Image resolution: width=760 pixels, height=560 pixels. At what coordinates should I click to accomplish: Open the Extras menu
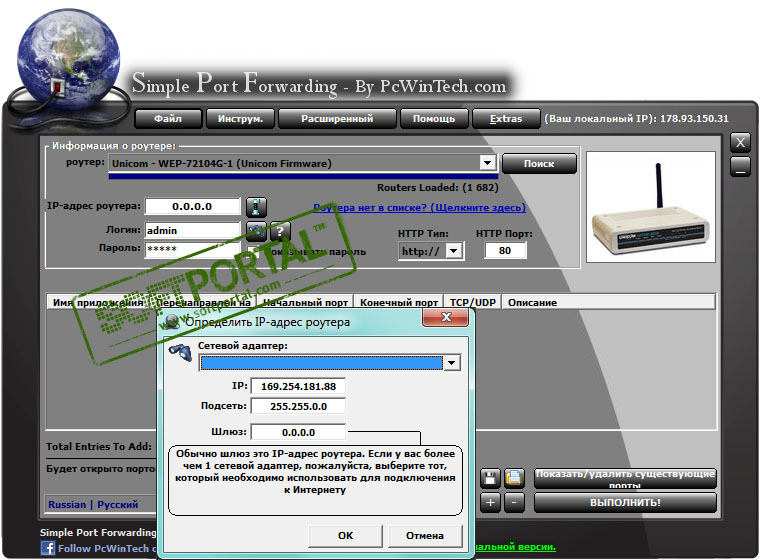[506, 119]
